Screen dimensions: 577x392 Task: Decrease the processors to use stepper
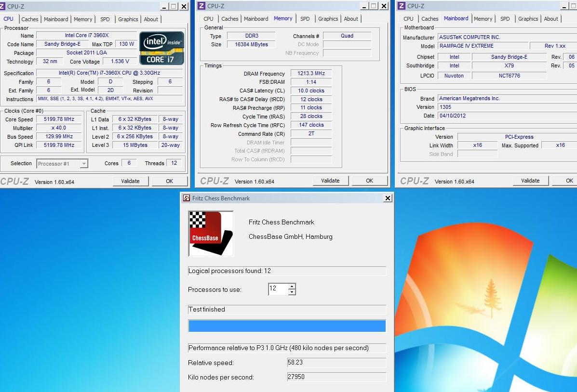click(292, 292)
